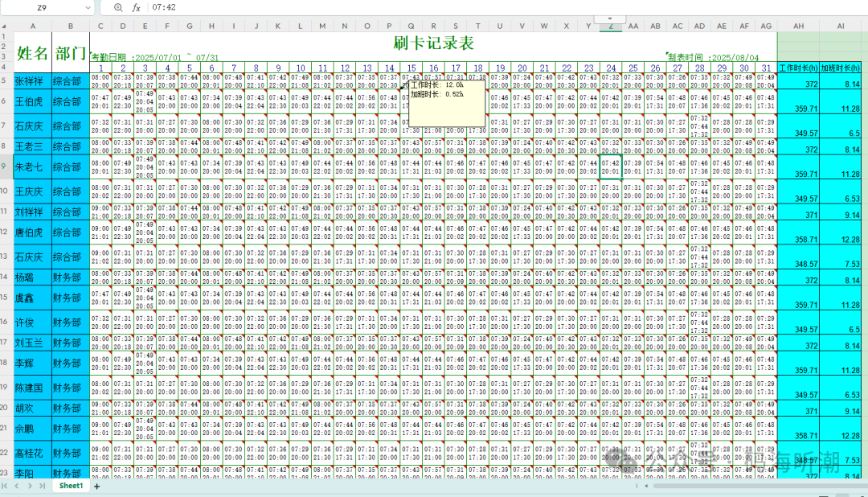Click the 考勤日期 2025/07/01 cell
Screen dimensions: 868x497
[155, 58]
